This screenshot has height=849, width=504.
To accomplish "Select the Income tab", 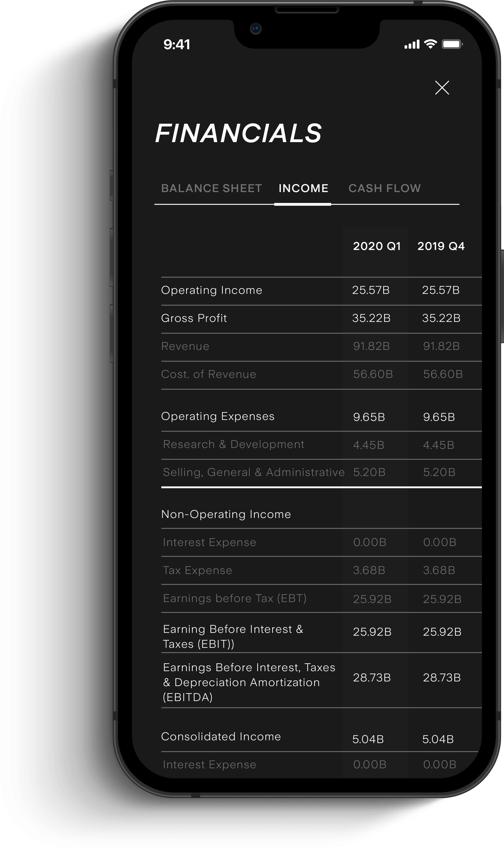I will [303, 188].
